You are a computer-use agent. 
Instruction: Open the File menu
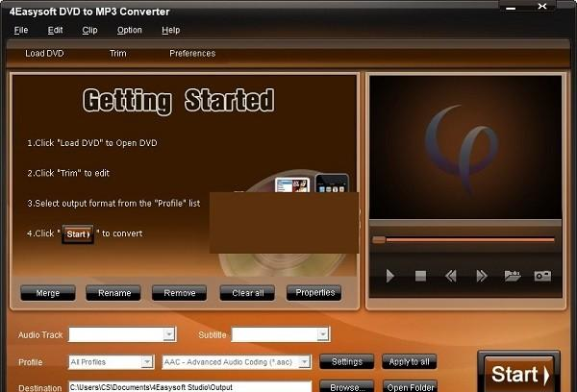pyautogui.click(x=21, y=30)
